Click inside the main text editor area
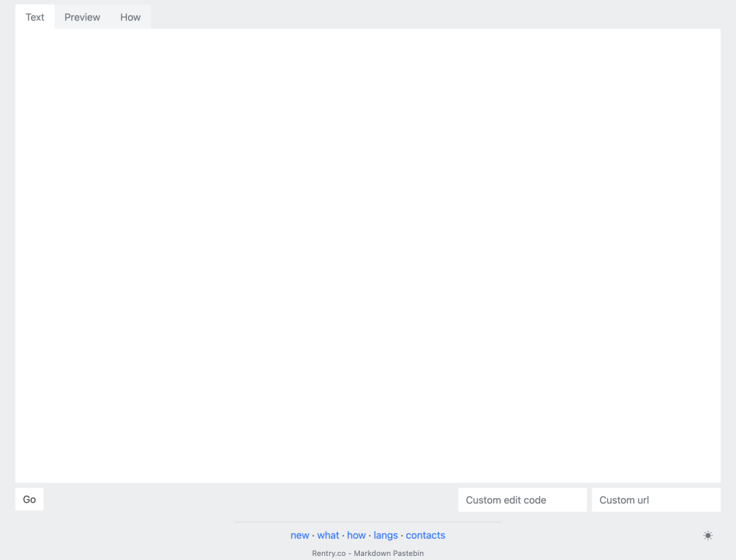This screenshot has height=560, width=736. 367,256
